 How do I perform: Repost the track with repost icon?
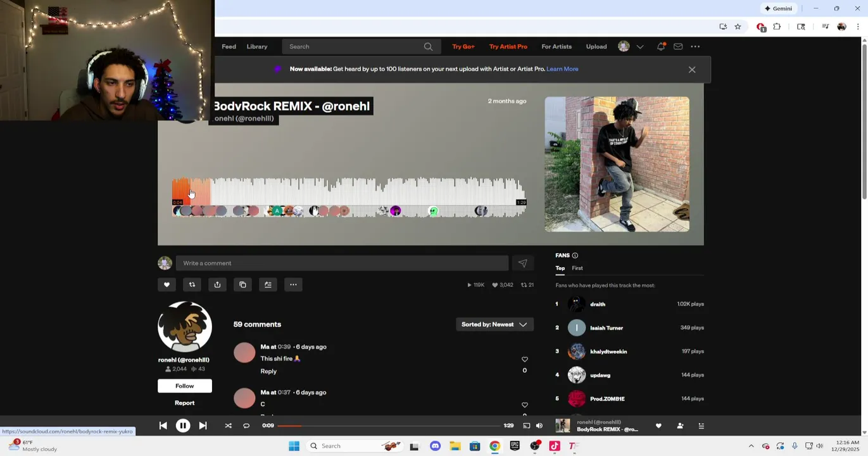192,284
